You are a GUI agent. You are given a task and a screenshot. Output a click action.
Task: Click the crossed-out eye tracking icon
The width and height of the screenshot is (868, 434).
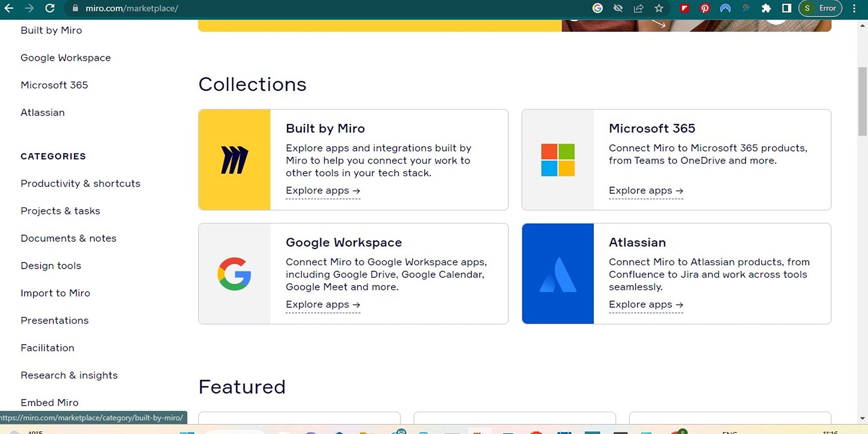click(618, 8)
